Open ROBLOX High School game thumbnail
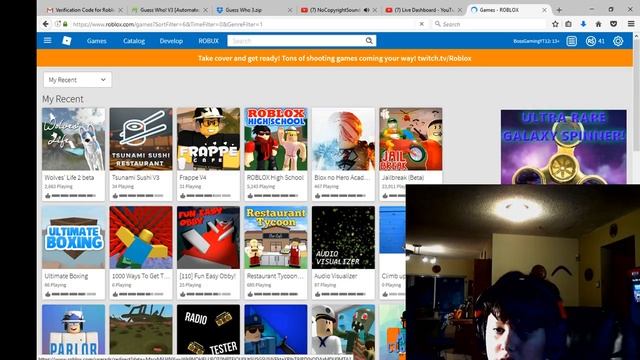The width and height of the screenshot is (640, 360). (276, 139)
